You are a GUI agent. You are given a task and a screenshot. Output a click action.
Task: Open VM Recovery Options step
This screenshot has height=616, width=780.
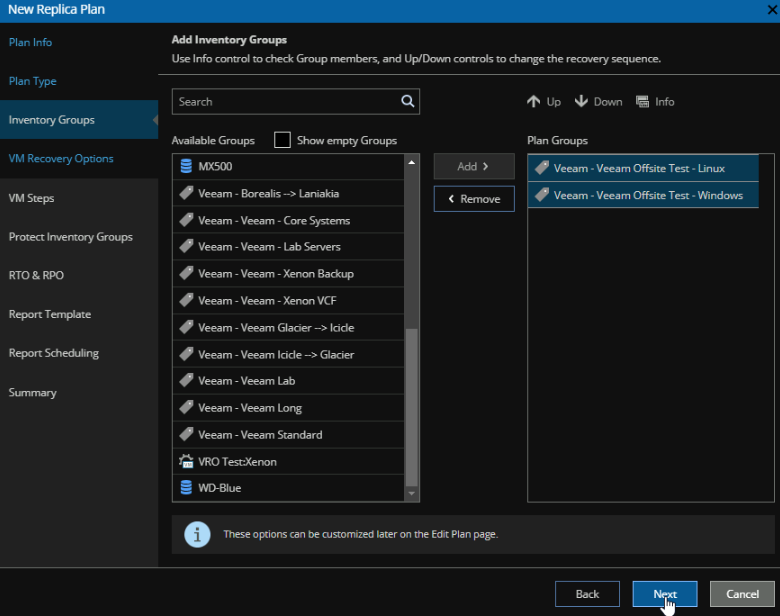pos(61,159)
